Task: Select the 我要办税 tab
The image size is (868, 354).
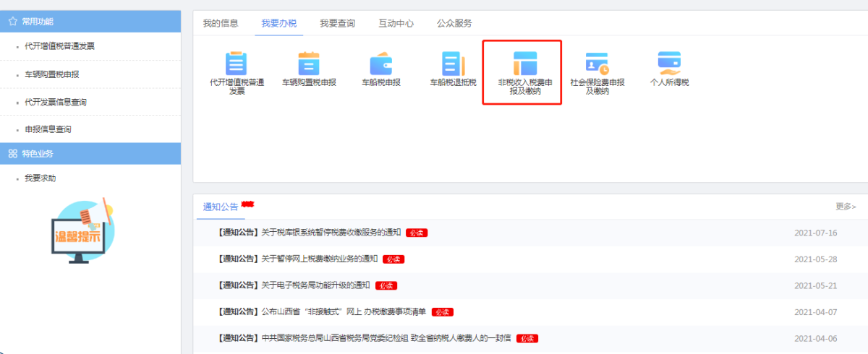Action: [279, 23]
